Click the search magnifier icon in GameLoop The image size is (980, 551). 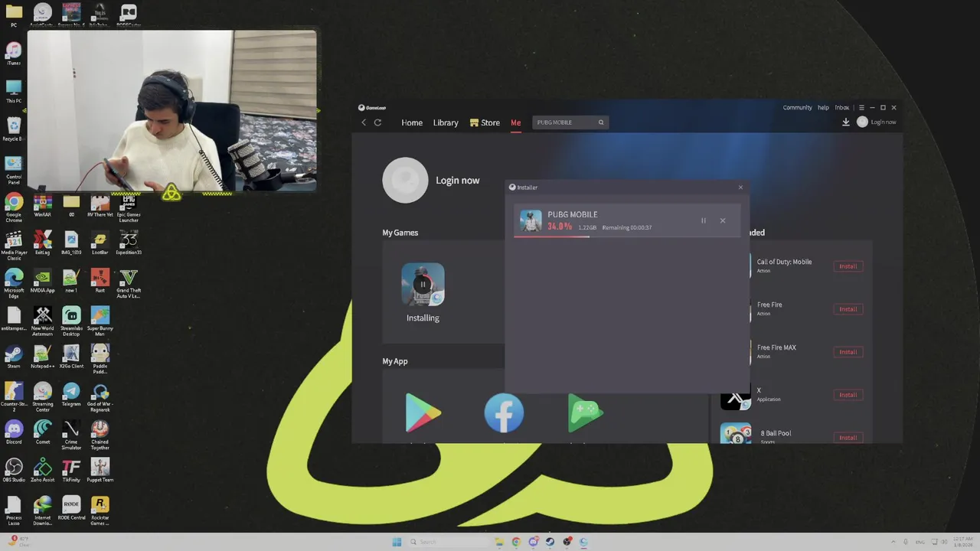coord(601,122)
